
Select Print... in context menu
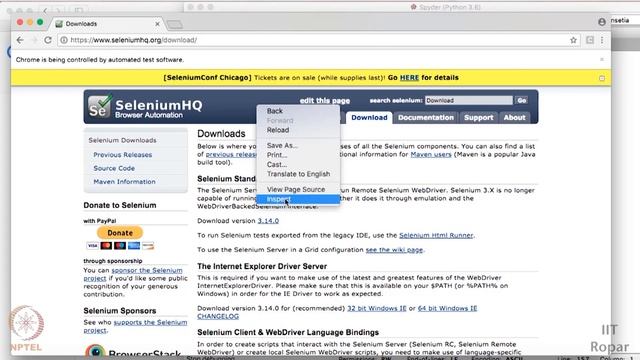click(298, 155)
